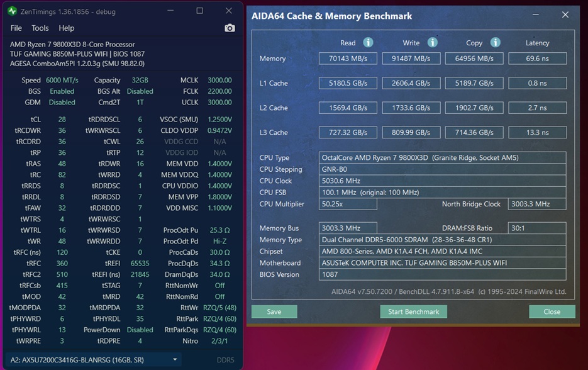Image resolution: width=588 pixels, height=370 pixels.
Task: Select L1 Cache Read 5180.5 GB/s field
Action: pos(348,83)
